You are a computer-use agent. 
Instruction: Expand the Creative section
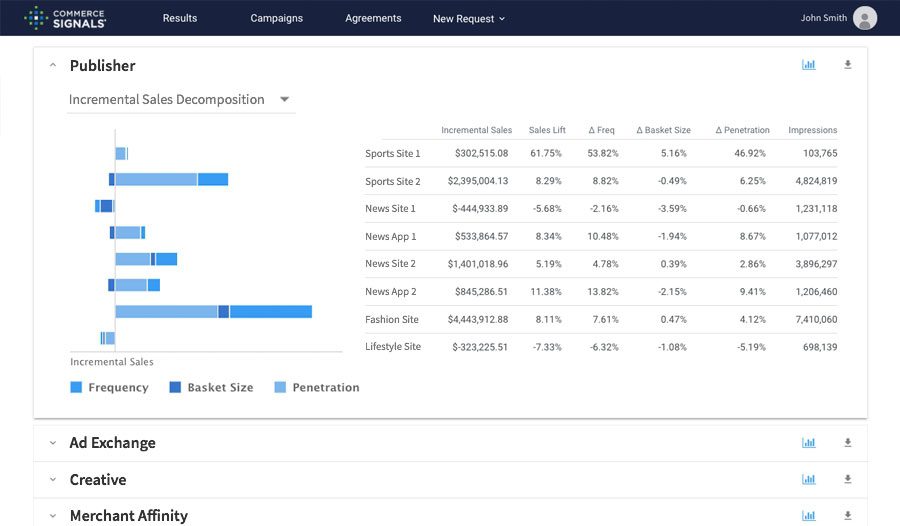[53, 480]
